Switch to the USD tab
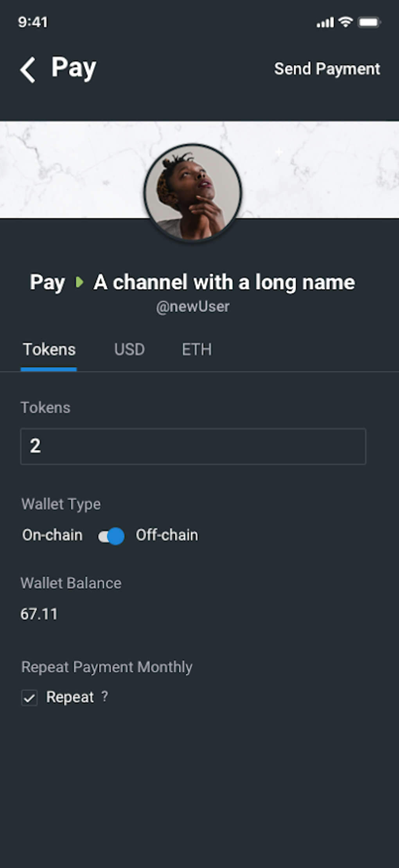399x868 pixels. [129, 350]
